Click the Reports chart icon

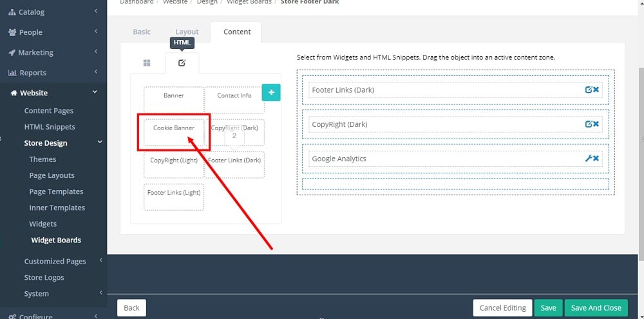(x=12, y=73)
